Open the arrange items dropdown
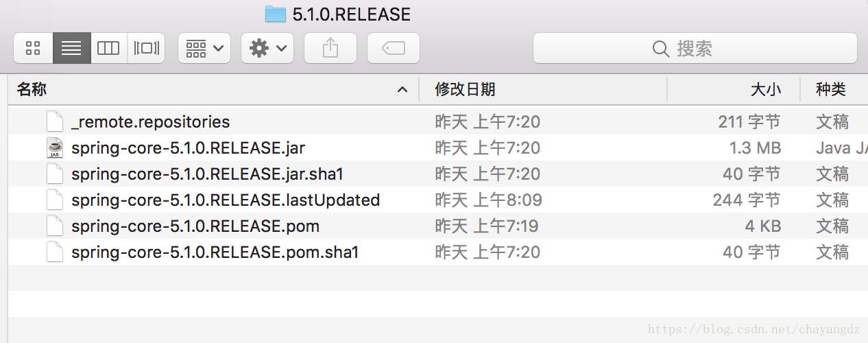The width and height of the screenshot is (868, 343). click(204, 48)
